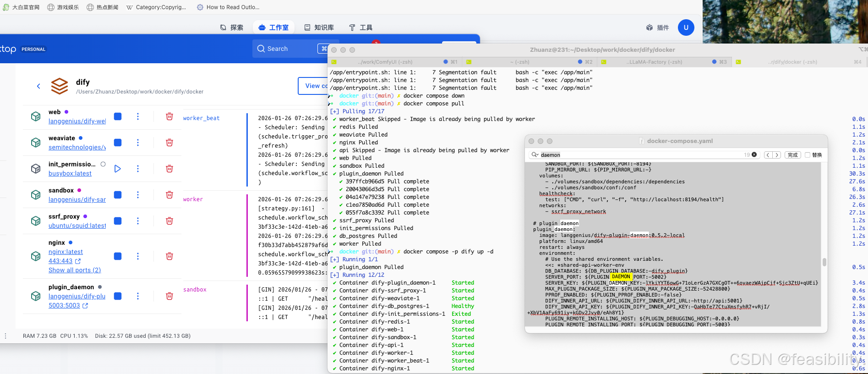Open more actions for init_permissions container
The image size is (868, 374).
pyautogui.click(x=138, y=169)
